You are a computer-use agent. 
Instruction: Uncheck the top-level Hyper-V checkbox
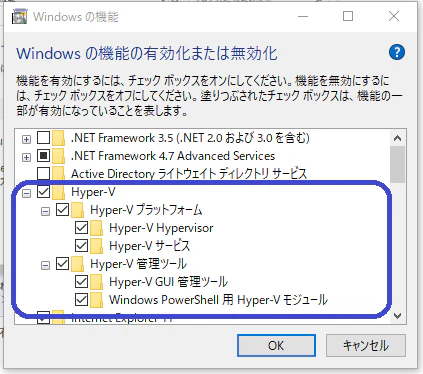click(43, 192)
